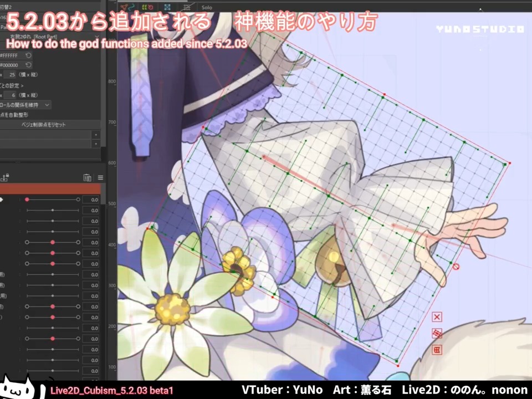The height and width of the screenshot is (399, 532).
Task: Open the parameter panel hamburger menu
Action: point(100,177)
